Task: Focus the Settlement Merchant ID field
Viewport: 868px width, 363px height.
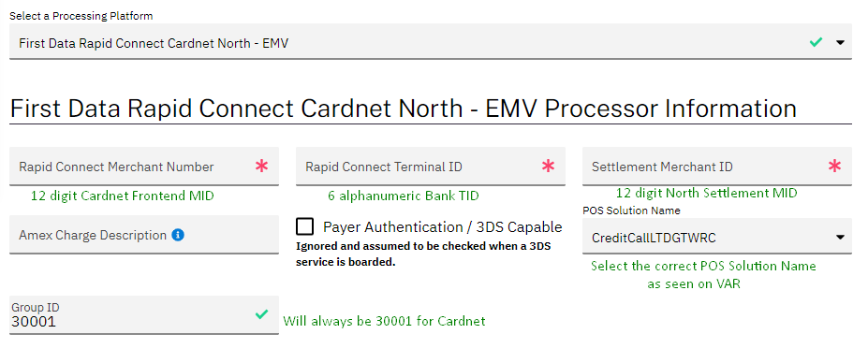Action: [x=717, y=166]
